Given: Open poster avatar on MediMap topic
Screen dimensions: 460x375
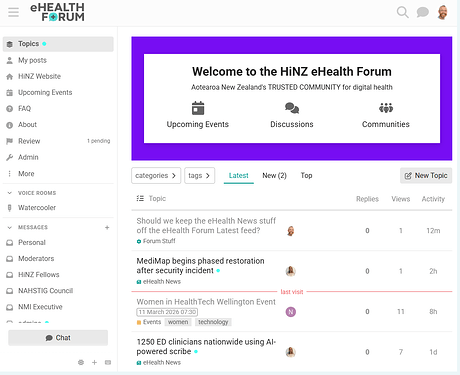Looking at the screenshot, I should point(291,271).
